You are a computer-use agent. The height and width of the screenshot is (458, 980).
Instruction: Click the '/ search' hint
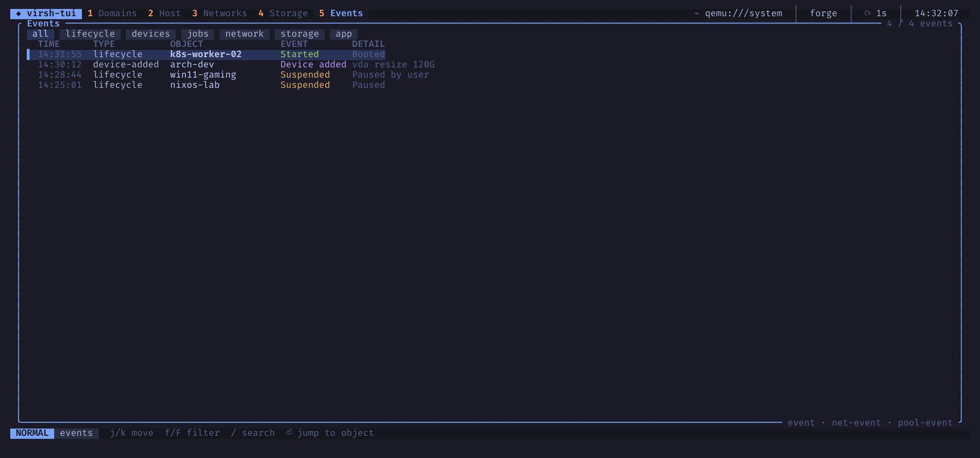(253, 433)
